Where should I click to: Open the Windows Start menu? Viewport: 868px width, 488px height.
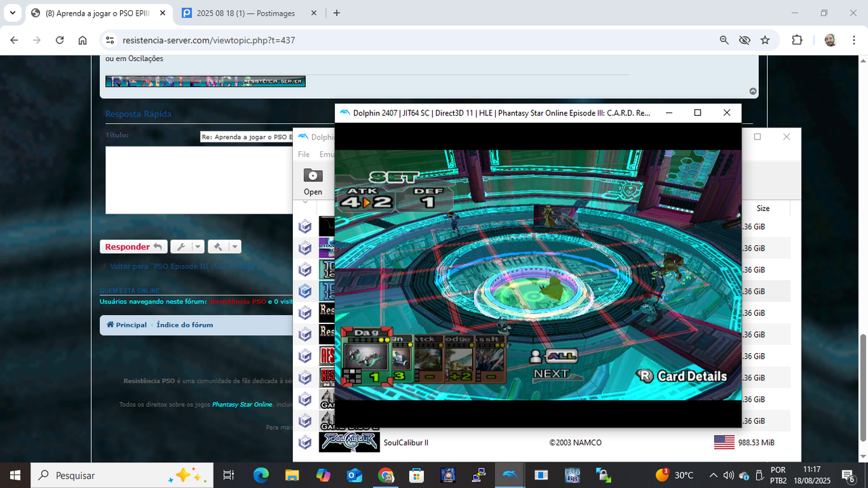point(15,475)
